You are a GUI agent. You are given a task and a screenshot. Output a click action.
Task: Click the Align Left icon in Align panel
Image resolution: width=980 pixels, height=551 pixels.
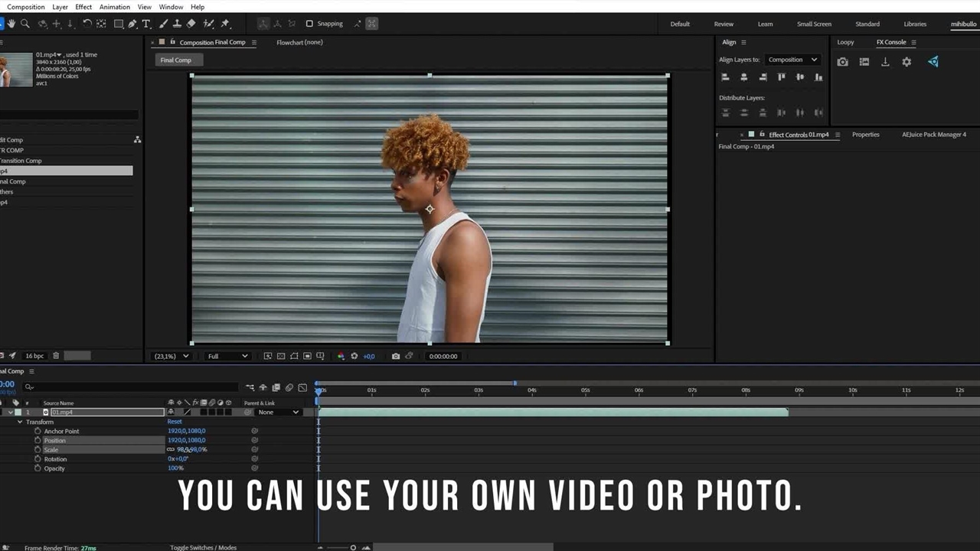[x=725, y=77]
